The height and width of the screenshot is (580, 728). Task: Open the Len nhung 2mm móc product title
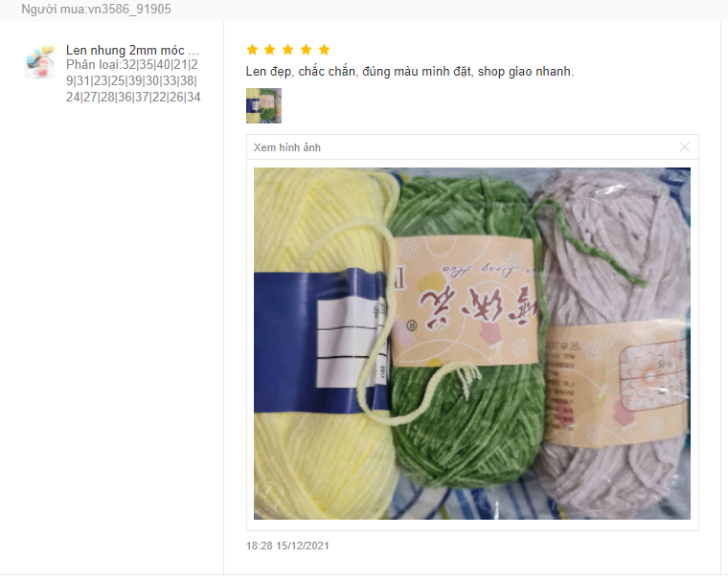tap(132, 50)
